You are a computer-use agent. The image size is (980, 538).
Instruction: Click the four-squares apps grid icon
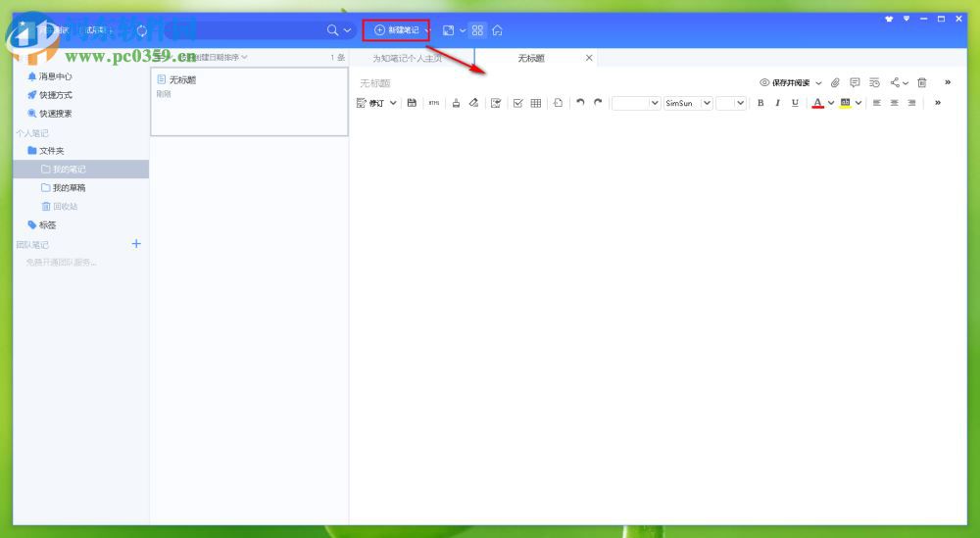[x=477, y=30]
